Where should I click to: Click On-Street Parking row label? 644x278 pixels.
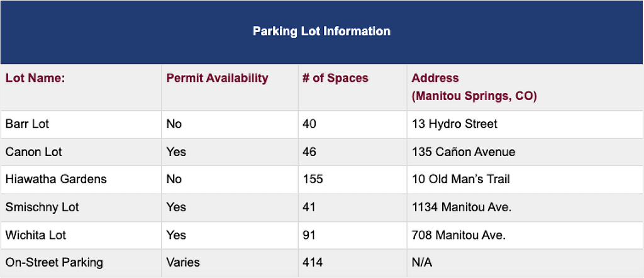point(54,262)
